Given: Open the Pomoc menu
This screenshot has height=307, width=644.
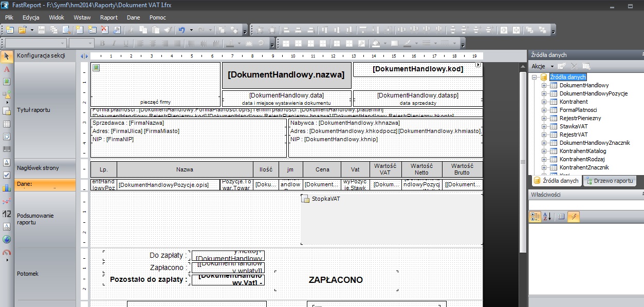Looking at the screenshot, I should tap(158, 17).
